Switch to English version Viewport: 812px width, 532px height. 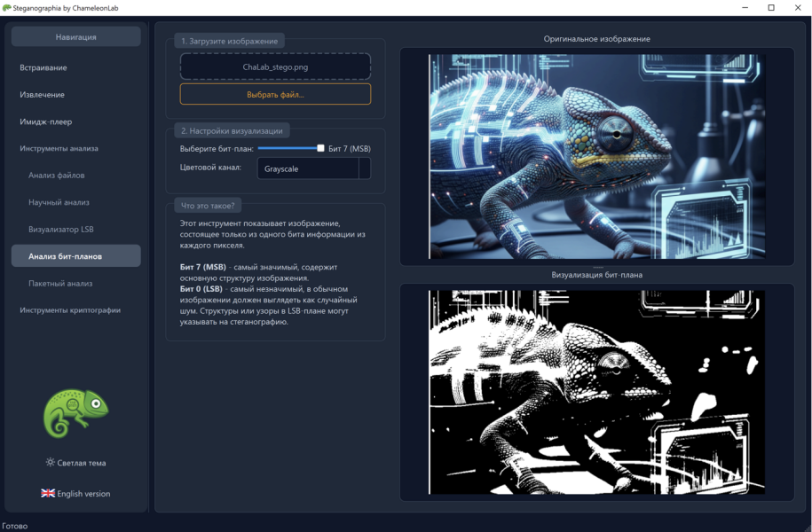(75, 493)
